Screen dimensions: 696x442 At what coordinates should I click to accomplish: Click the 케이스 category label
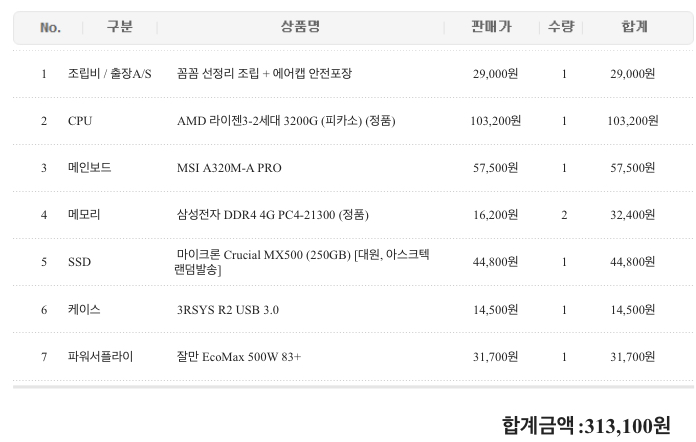pos(84,310)
